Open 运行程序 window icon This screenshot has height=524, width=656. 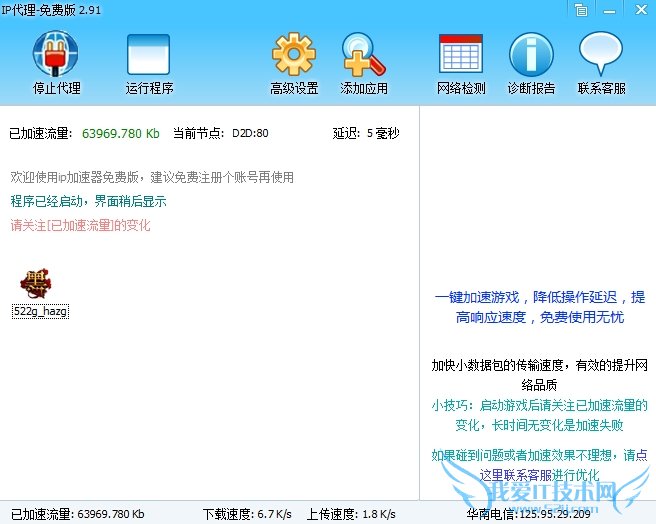click(x=149, y=54)
